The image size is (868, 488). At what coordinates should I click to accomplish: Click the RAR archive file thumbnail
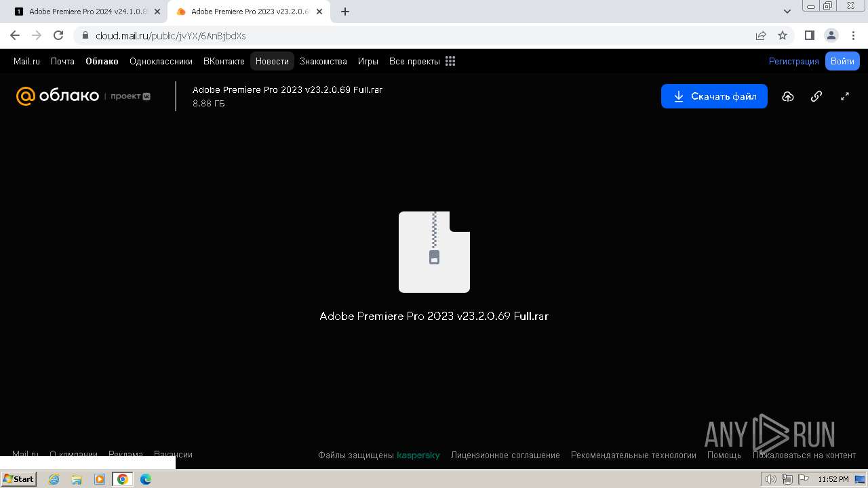click(434, 252)
